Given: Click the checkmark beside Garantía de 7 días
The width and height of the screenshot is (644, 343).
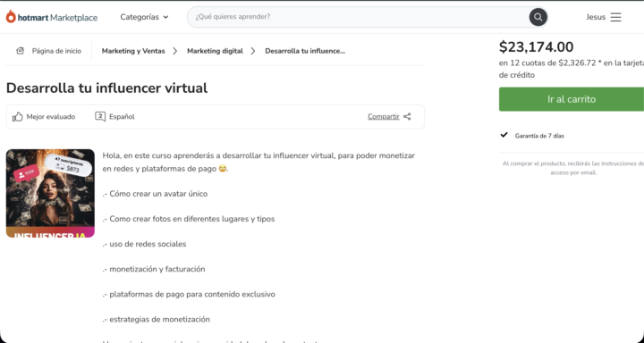Looking at the screenshot, I should (504, 135).
